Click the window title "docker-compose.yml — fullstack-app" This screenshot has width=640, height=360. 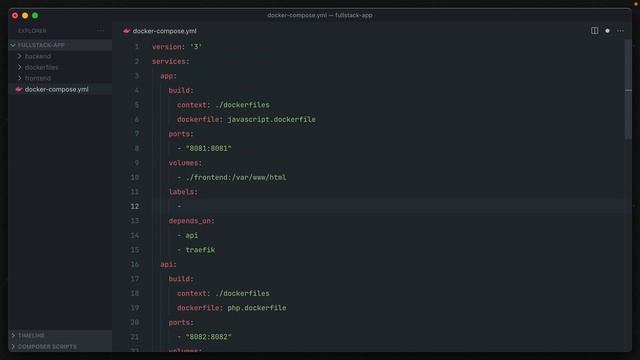coord(320,15)
